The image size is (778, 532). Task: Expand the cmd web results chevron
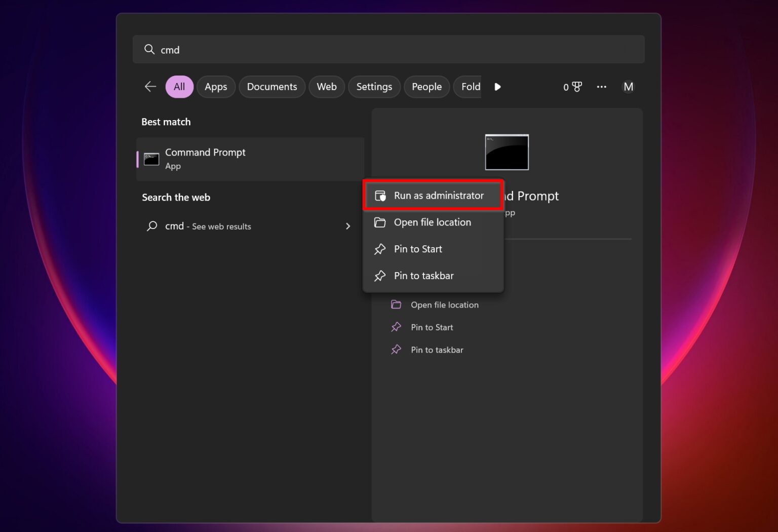[347, 226]
